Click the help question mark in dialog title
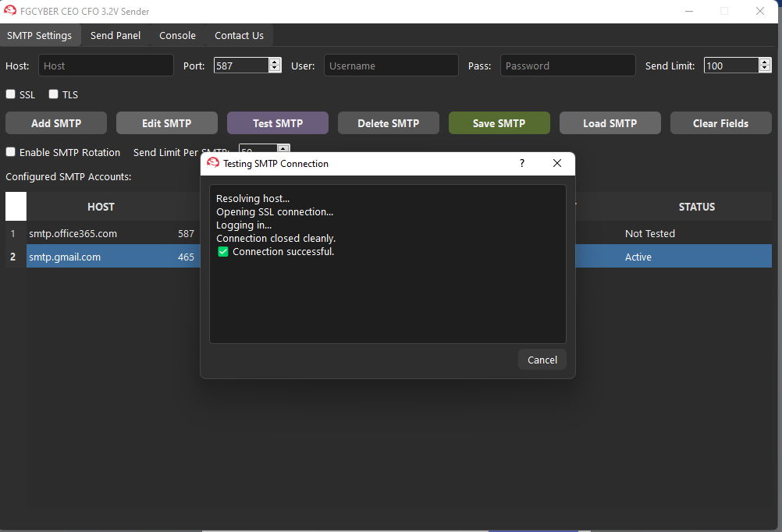This screenshot has width=782, height=532. point(522,163)
